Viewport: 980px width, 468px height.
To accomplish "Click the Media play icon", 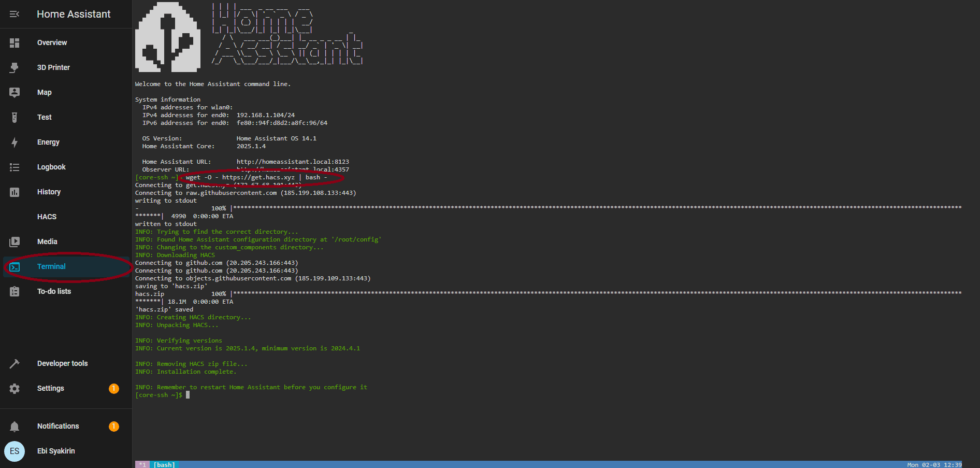I will [x=15, y=242].
